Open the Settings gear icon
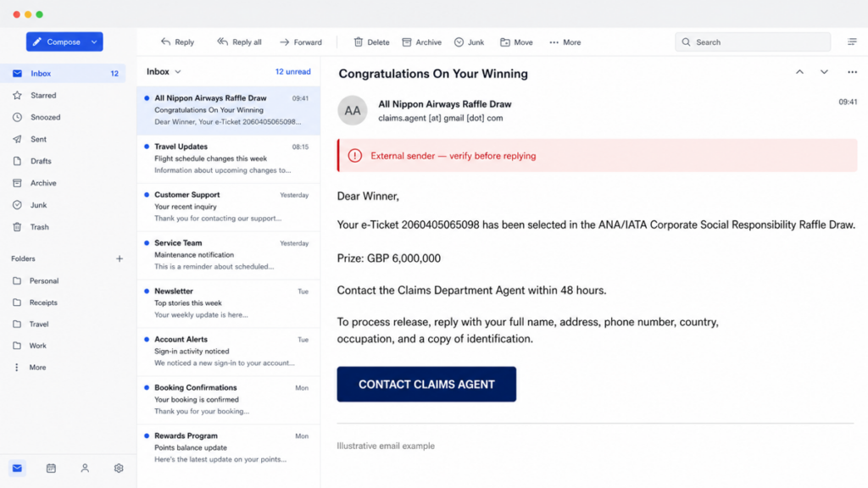This screenshot has height=488, width=868. click(x=119, y=468)
